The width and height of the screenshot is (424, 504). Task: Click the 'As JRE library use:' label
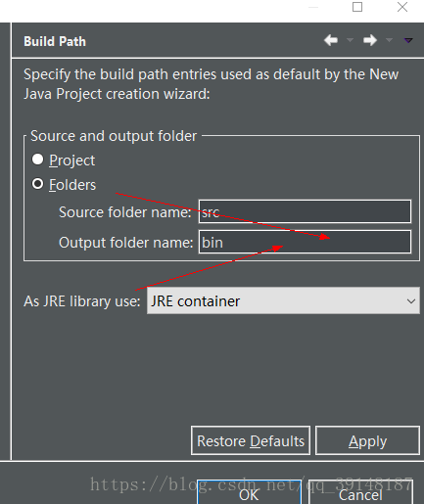[82, 301]
